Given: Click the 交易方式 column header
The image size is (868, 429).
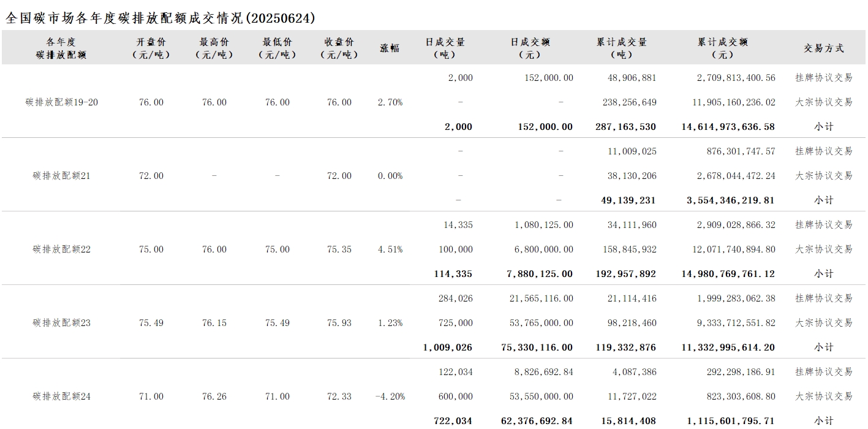Looking at the screenshot, I should pos(823,48).
